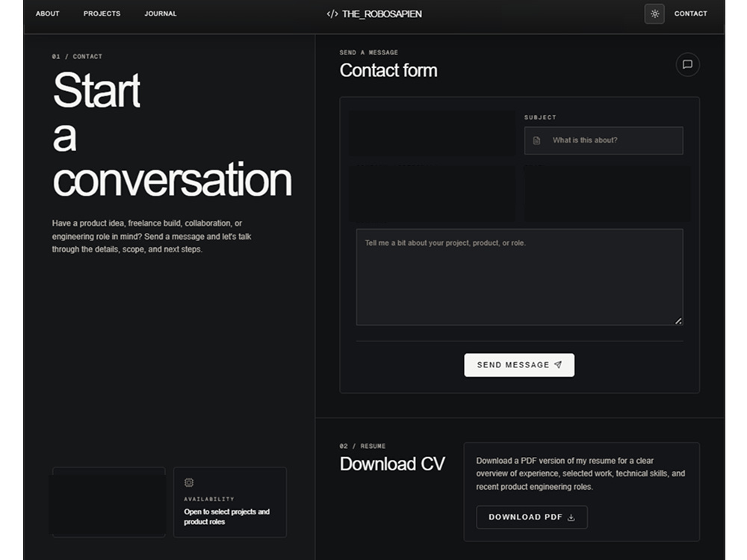
Task: Focus the Subject input field
Action: click(604, 140)
